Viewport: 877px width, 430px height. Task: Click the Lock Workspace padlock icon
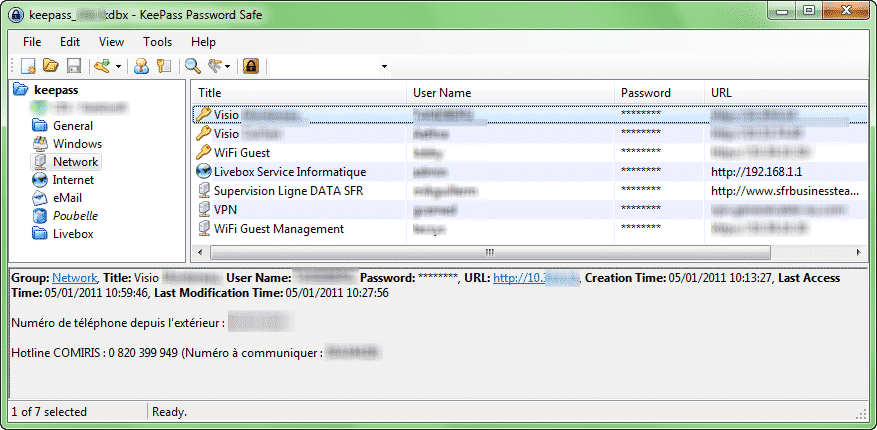coord(252,67)
